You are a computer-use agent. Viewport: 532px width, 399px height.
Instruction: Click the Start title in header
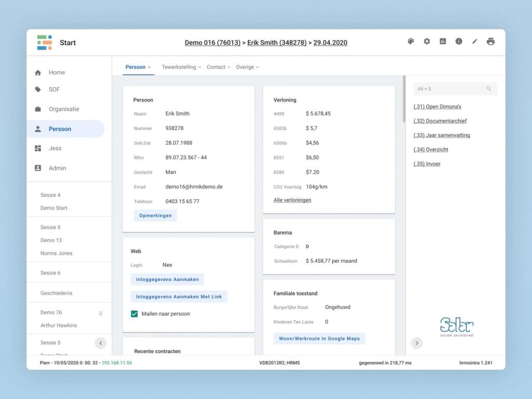click(68, 43)
